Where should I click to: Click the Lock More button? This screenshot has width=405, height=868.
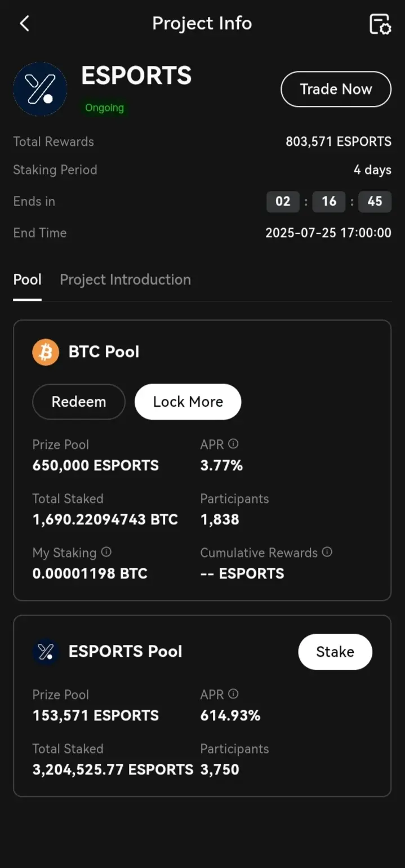(188, 402)
